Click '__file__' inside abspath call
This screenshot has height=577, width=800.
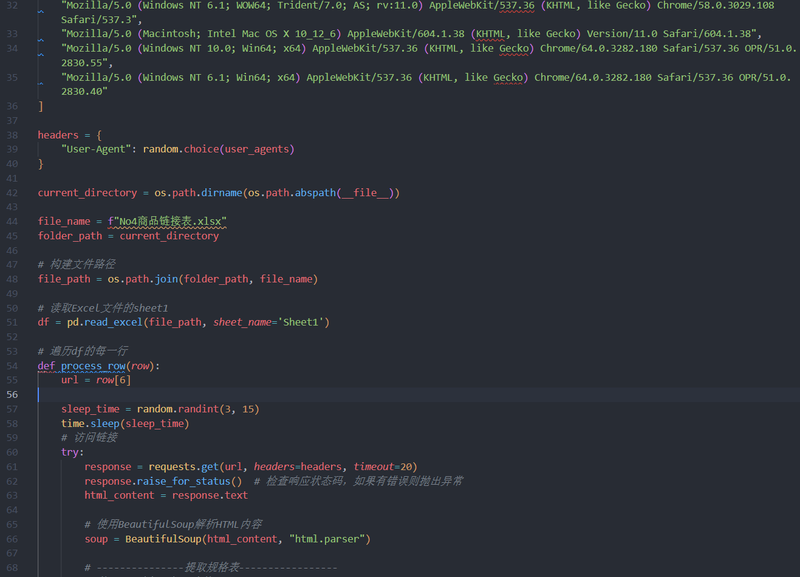[x=365, y=193]
